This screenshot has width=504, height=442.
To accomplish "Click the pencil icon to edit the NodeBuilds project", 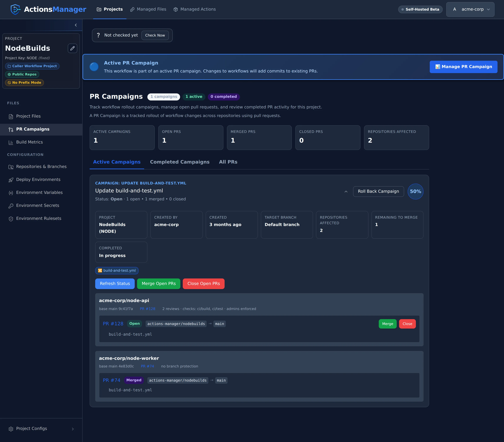I will pos(72,48).
